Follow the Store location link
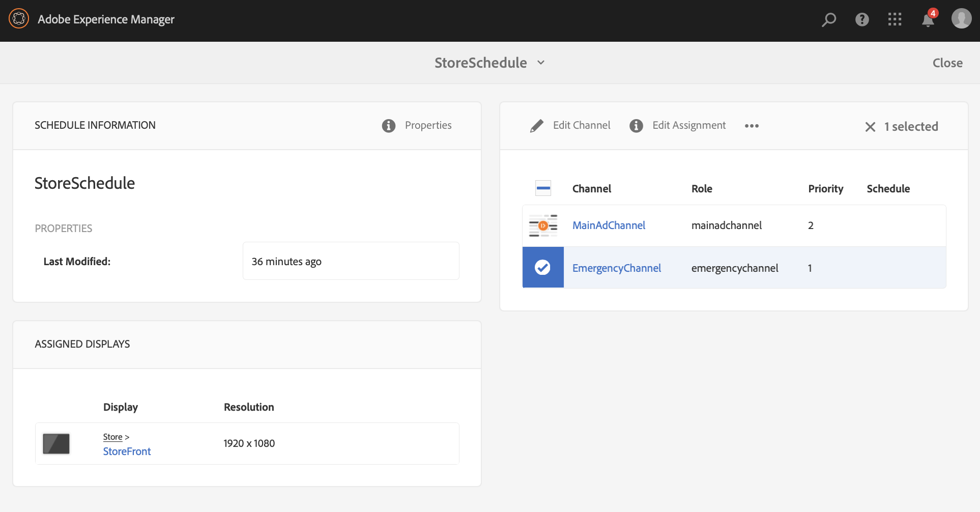Screen dimensions: 980x512 coord(112,437)
